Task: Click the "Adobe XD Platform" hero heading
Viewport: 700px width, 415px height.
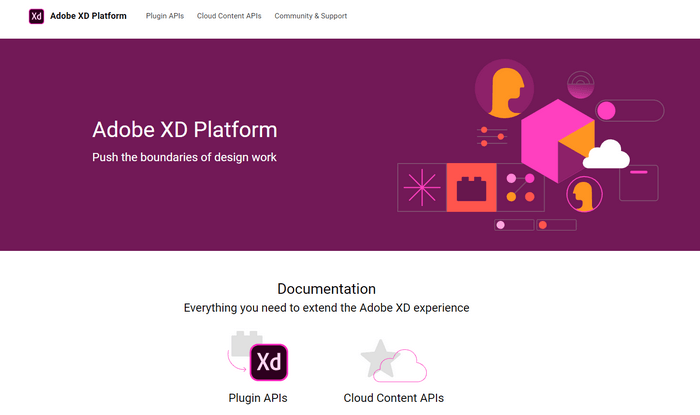Action: pyautogui.click(x=184, y=130)
